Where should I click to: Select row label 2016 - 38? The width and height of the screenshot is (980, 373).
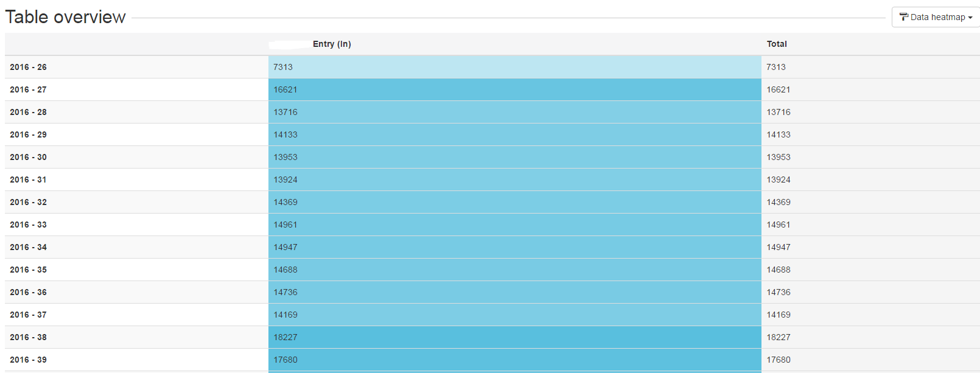(x=28, y=337)
